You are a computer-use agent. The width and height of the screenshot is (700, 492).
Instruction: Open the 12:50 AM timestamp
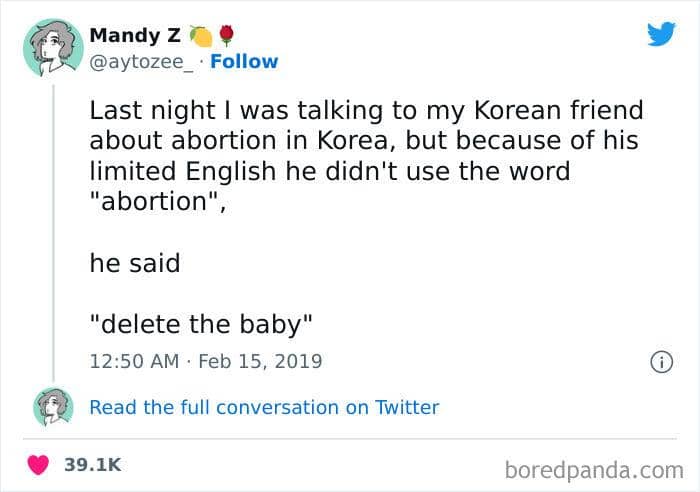134,361
